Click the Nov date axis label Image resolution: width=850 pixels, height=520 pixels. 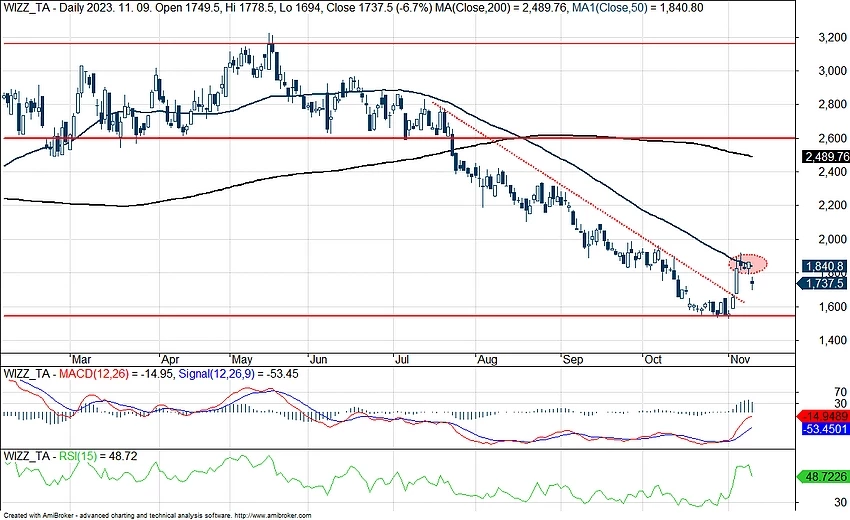coord(740,359)
